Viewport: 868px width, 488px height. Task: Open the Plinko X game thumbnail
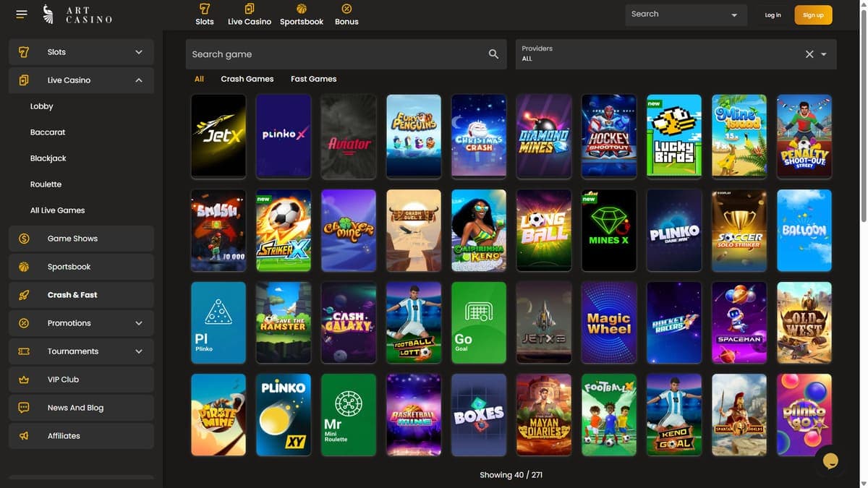click(x=284, y=136)
